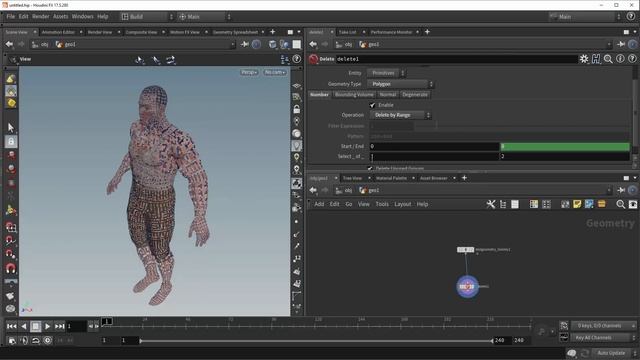Click the red Delete node icon
Image resolution: width=640 pixels, height=360 pixels.
point(313,59)
